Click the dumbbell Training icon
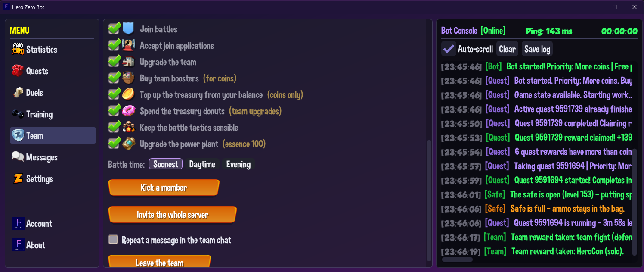This screenshot has width=644, height=272. pyautogui.click(x=18, y=114)
